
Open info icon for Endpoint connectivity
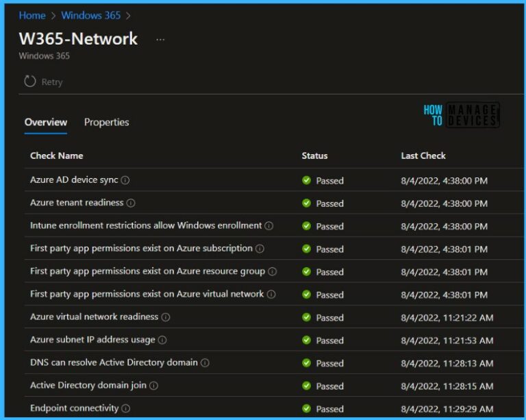tap(126, 408)
